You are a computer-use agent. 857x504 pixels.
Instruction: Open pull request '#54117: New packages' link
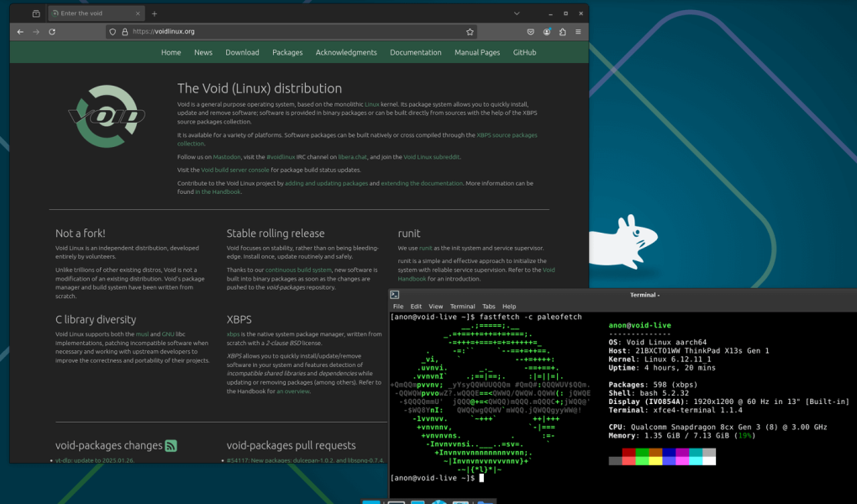[306, 460]
